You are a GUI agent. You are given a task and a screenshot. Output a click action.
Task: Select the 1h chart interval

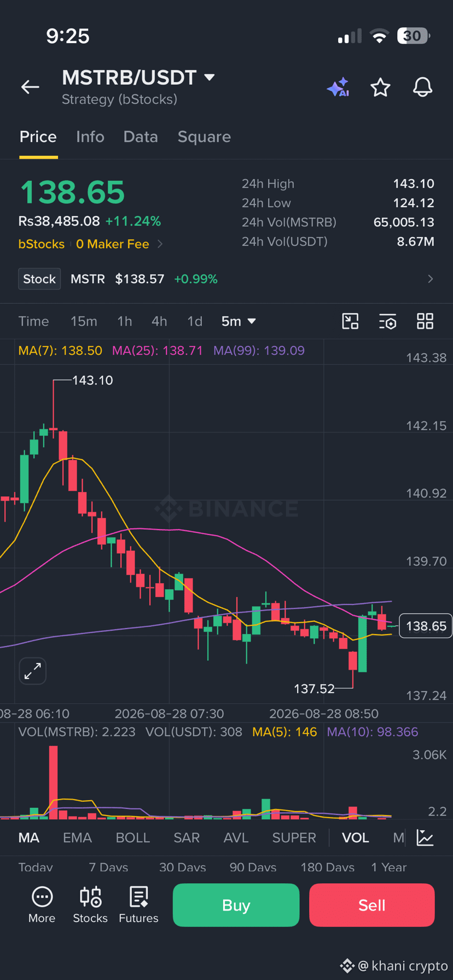point(125,321)
